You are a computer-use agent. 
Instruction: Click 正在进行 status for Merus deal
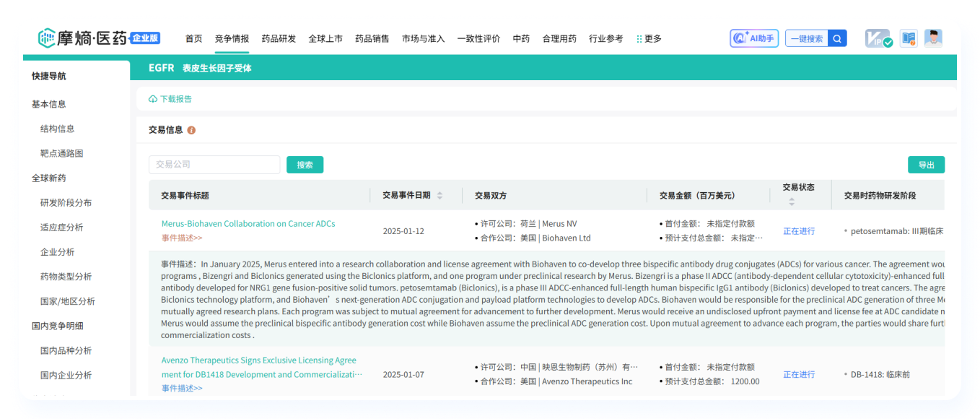(799, 231)
